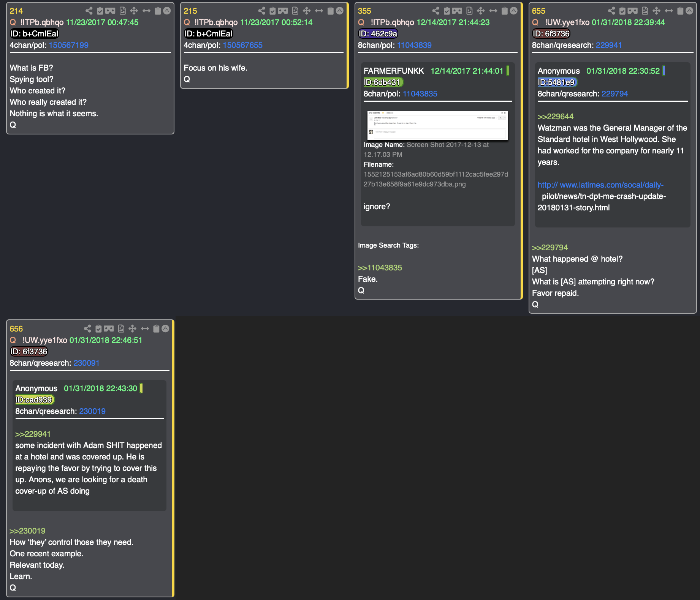This screenshot has height=600, width=700.
Task: Click the blue ID:5481e9 badge
Action: (557, 82)
